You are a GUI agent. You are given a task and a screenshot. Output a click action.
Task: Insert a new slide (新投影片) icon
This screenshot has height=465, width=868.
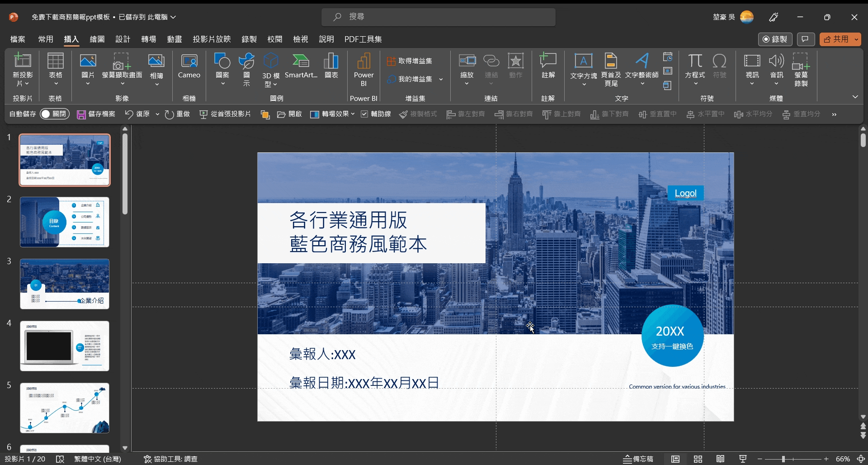pos(22,61)
